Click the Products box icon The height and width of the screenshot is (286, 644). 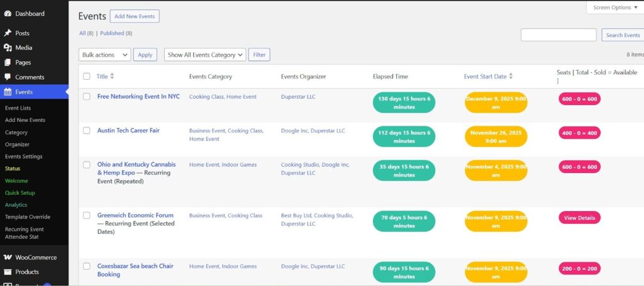8,272
